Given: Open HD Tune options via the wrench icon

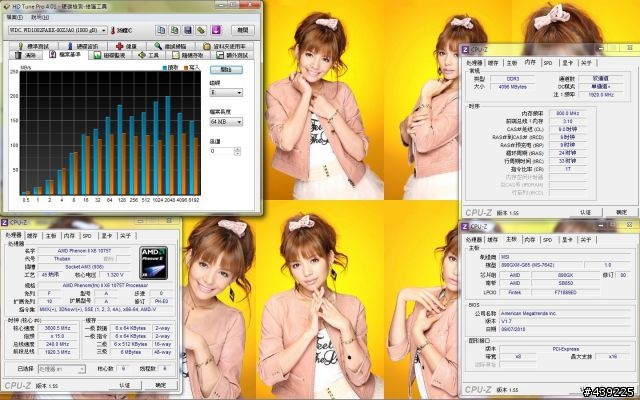Looking at the screenshot, I should [x=201, y=30].
